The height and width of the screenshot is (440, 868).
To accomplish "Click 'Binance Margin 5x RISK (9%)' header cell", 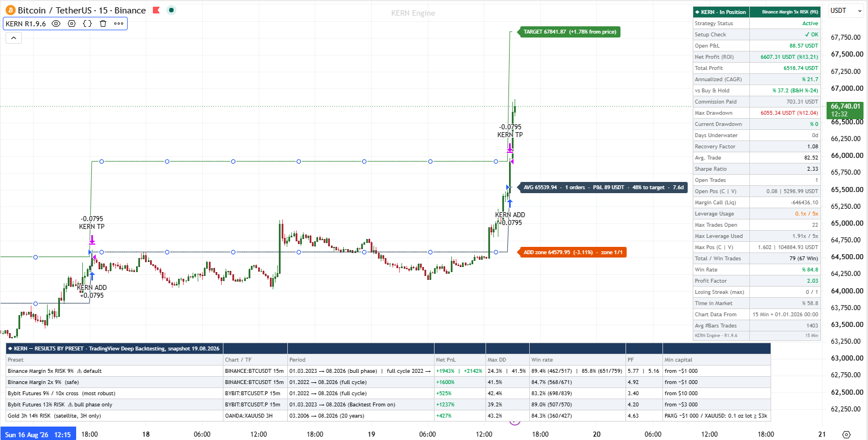I will [785, 12].
